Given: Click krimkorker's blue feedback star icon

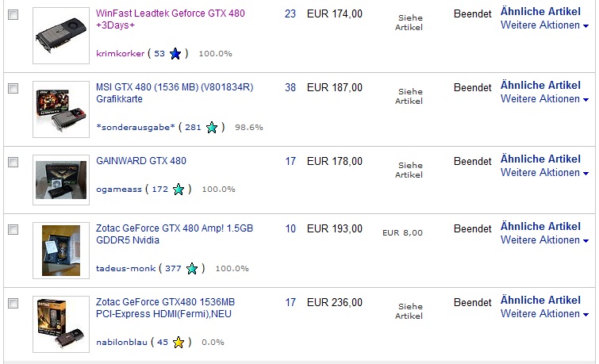Looking at the screenshot, I should tap(175, 54).
